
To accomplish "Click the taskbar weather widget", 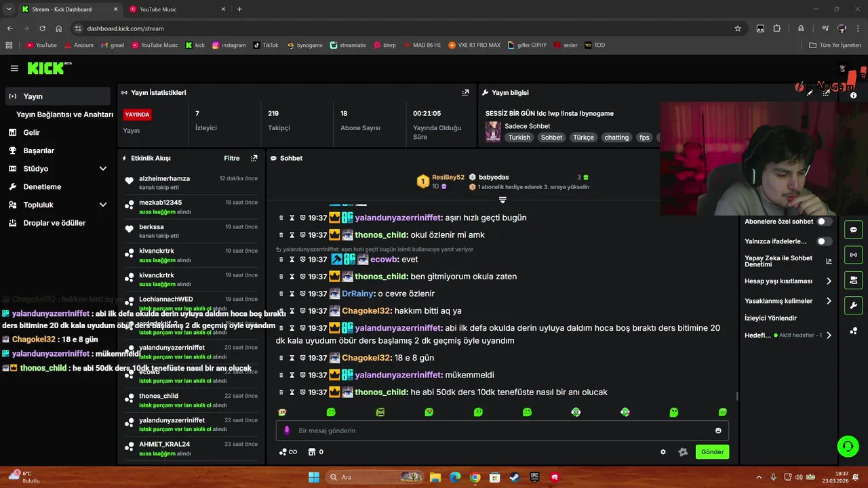I will point(24,477).
